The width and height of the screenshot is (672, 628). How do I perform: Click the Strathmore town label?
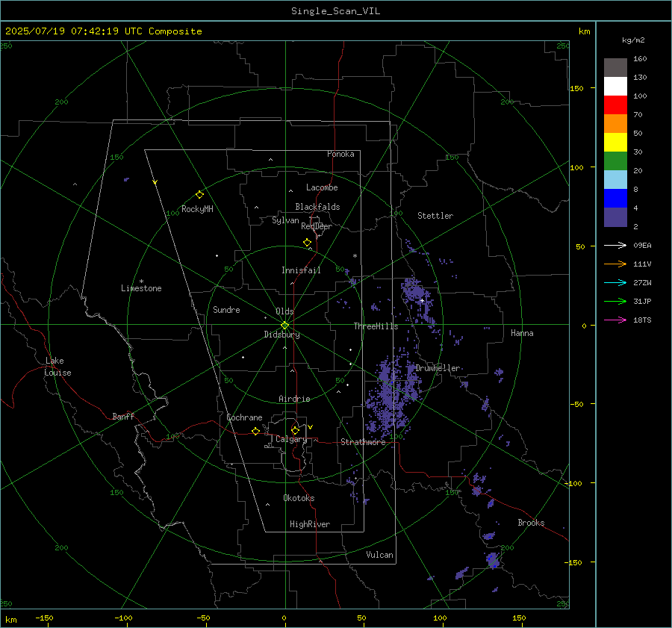[363, 442]
